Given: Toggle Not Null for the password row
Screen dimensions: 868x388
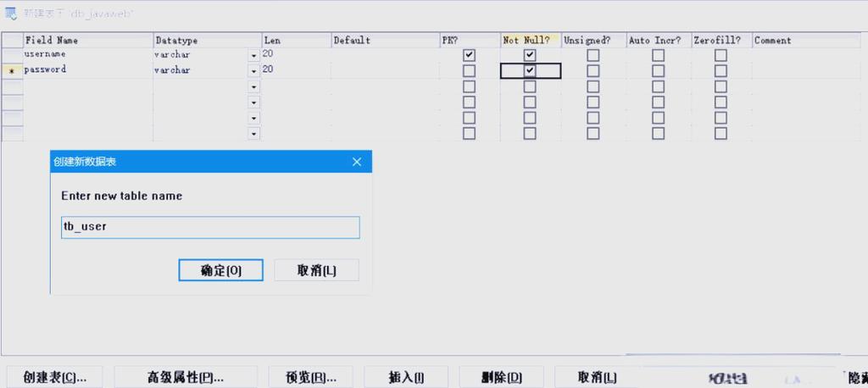Looking at the screenshot, I should [530, 71].
